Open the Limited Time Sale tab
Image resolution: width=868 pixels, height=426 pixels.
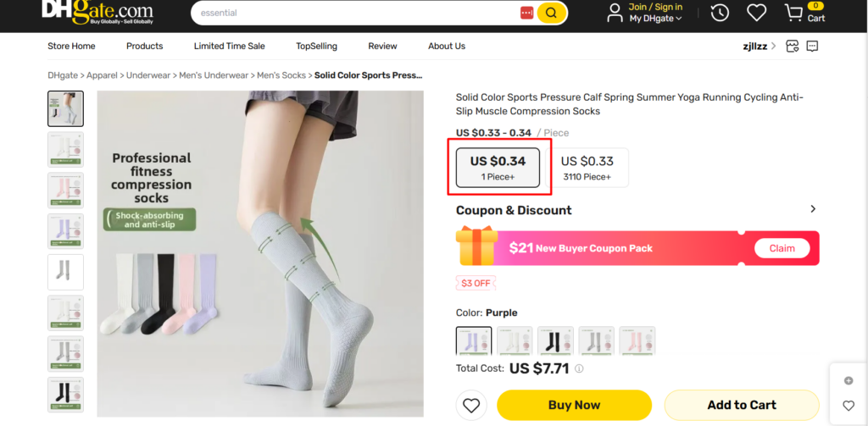point(229,46)
